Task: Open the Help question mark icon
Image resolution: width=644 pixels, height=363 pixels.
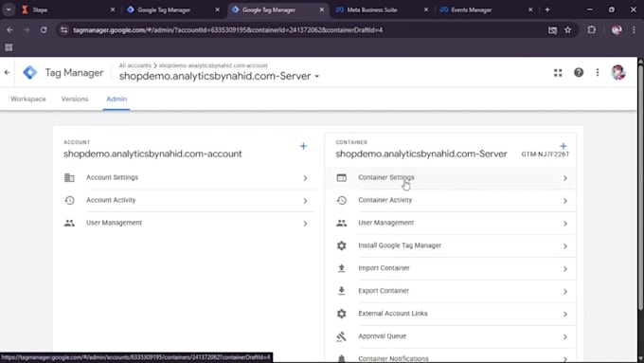Action: (x=579, y=73)
